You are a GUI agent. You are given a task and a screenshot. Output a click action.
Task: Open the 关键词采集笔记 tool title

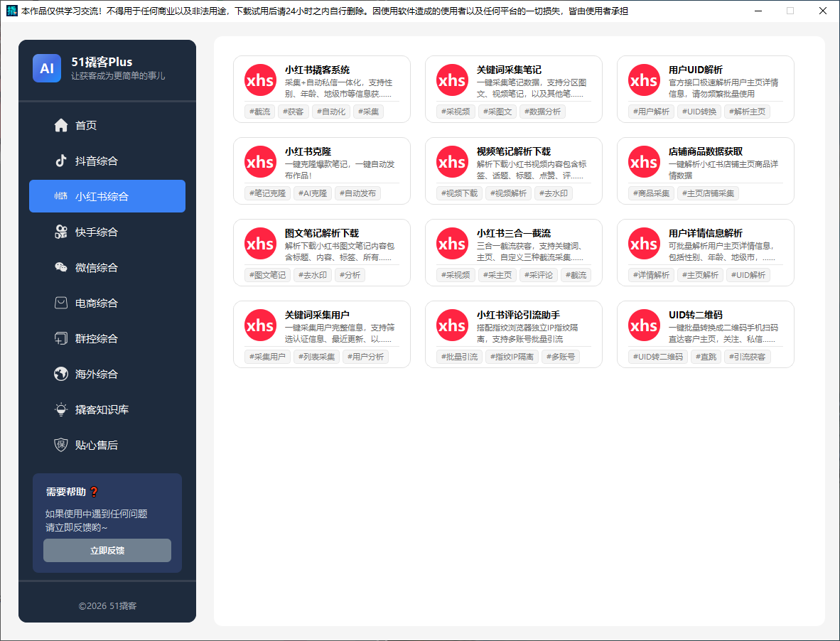click(509, 70)
